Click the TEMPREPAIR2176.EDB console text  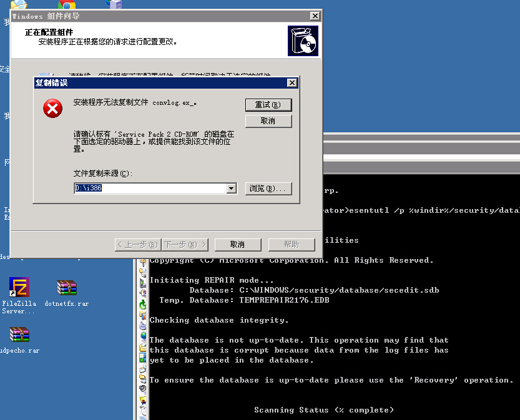[x=284, y=300]
